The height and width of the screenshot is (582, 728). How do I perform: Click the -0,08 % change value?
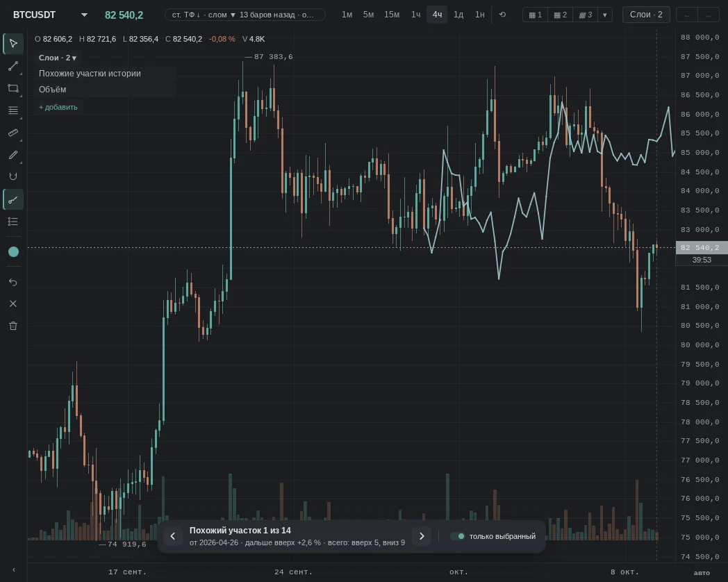[222, 39]
